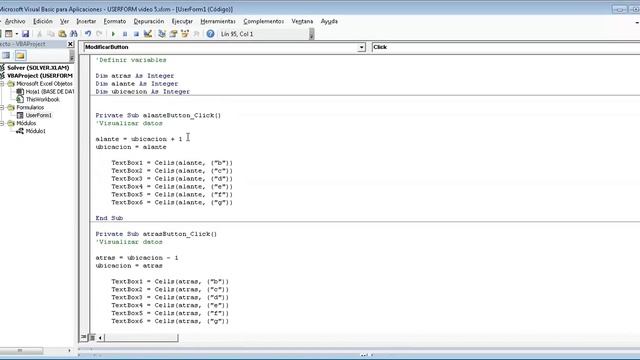This screenshot has height=360, width=640.
Task: Click the Reset stop icon
Action: tap(136, 34)
